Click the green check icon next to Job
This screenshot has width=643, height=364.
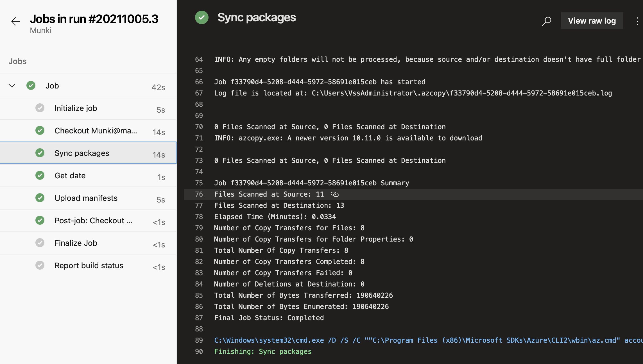(31, 85)
